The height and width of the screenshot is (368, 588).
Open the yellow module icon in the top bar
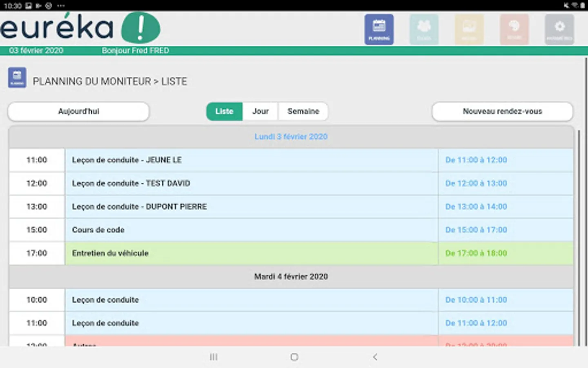point(469,29)
